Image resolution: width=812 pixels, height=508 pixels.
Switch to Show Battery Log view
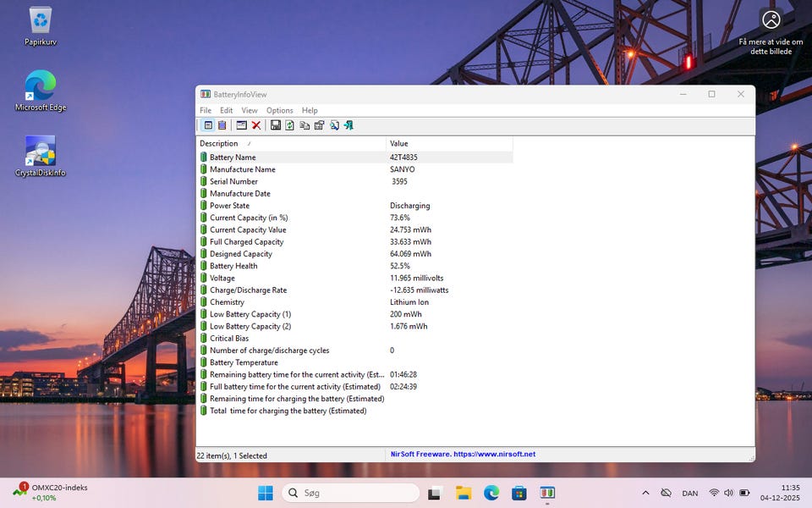point(222,125)
